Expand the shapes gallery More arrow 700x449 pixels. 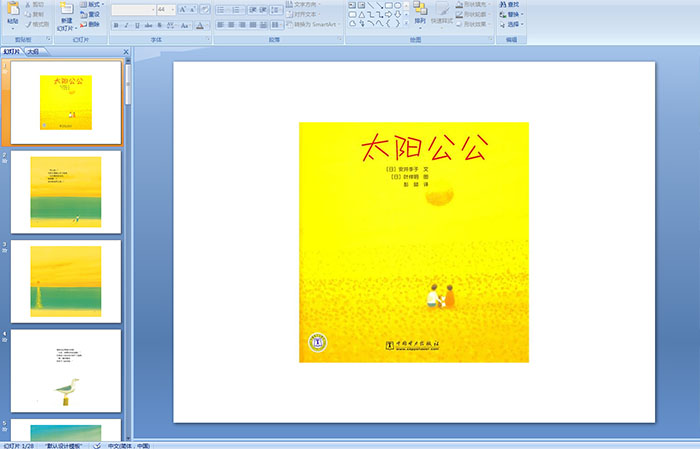click(x=406, y=24)
